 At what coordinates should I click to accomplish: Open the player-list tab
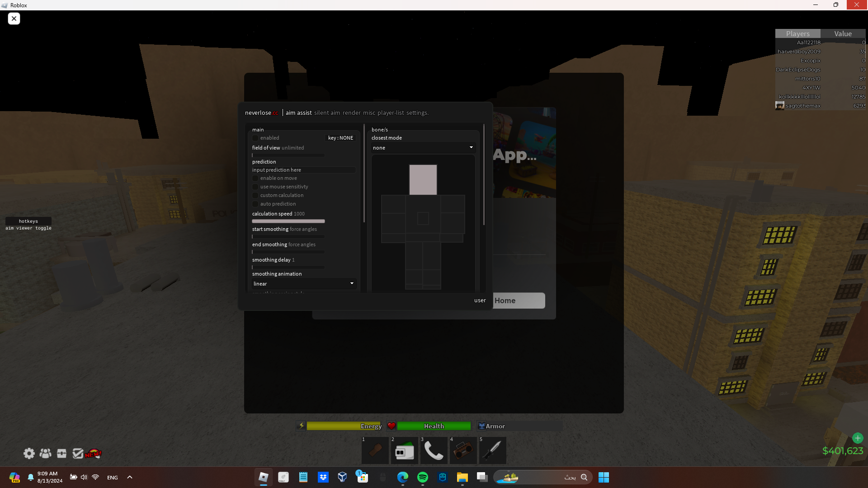tap(391, 113)
